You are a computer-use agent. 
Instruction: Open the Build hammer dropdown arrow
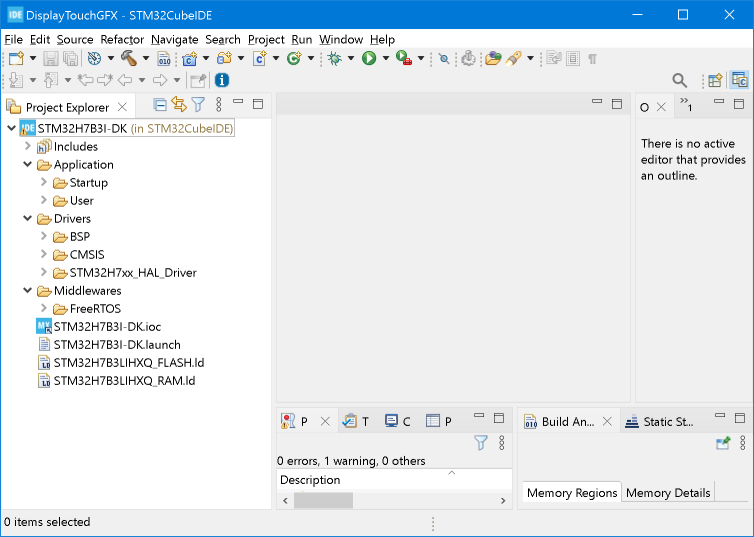(146, 59)
